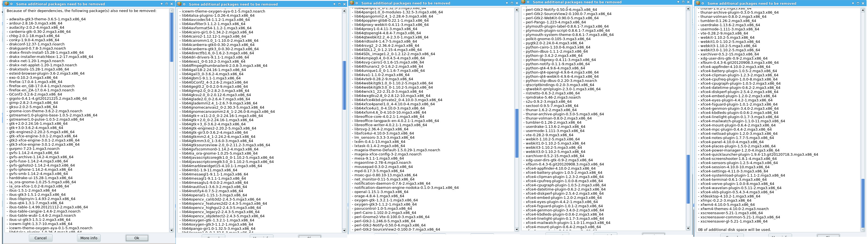Click scrollbar thumb in window listing perl-Pango
This screenshot has width=868, height=244.
(x=688, y=179)
